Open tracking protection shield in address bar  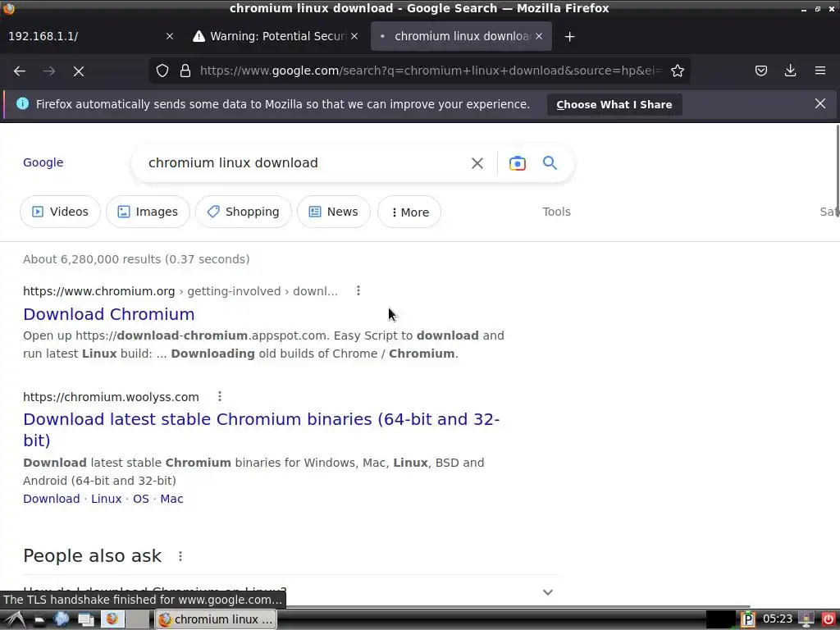tap(162, 71)
